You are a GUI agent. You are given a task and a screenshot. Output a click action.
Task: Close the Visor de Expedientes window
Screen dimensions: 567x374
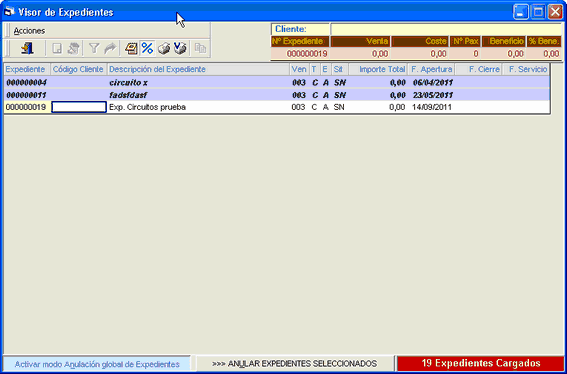(x=555, y=12)
